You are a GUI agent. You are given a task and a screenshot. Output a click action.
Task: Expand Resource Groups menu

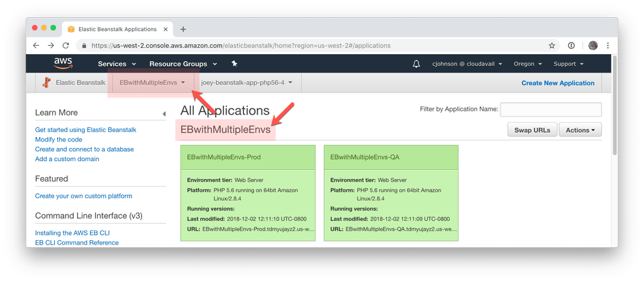click(x=183, y=64)
